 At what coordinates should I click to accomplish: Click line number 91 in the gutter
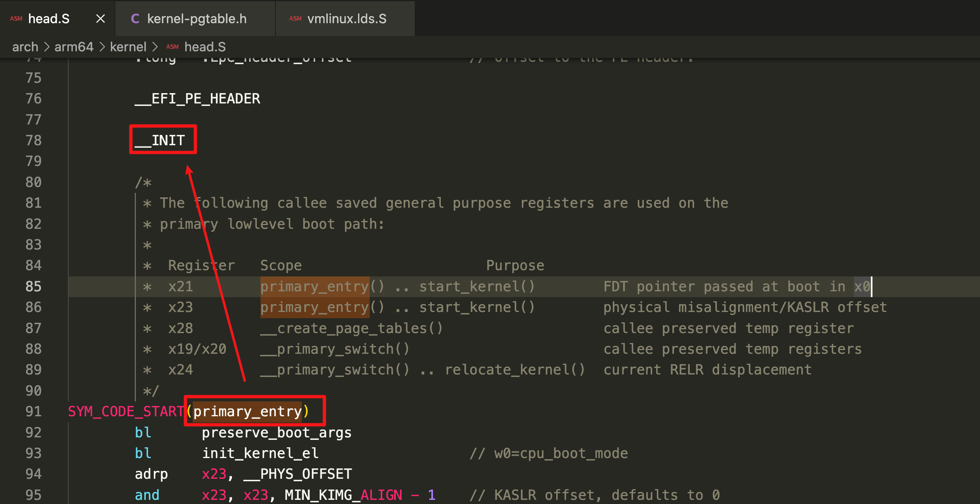tap(33, 411)
